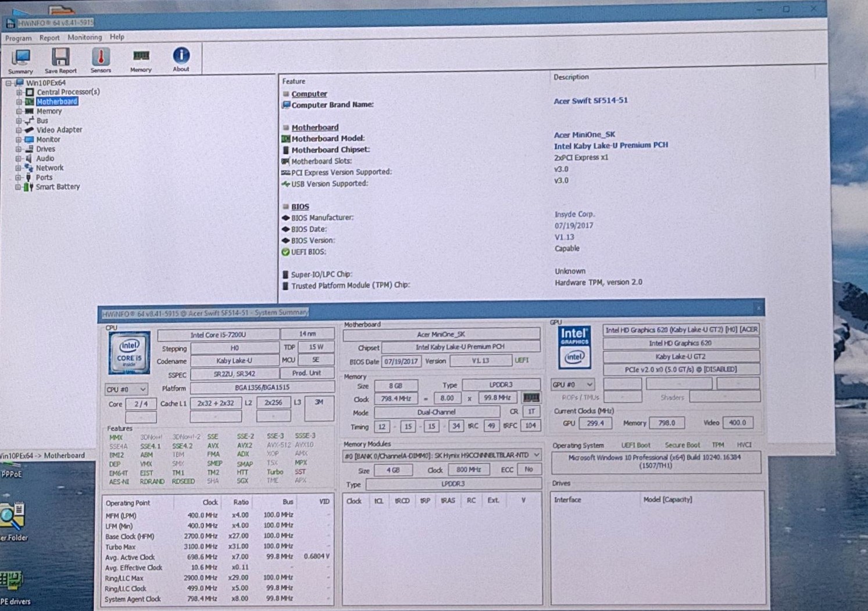Click the icon beside Computer Brand Name
This screenshot has width=868, height=611.
click(x=286, y=105)
